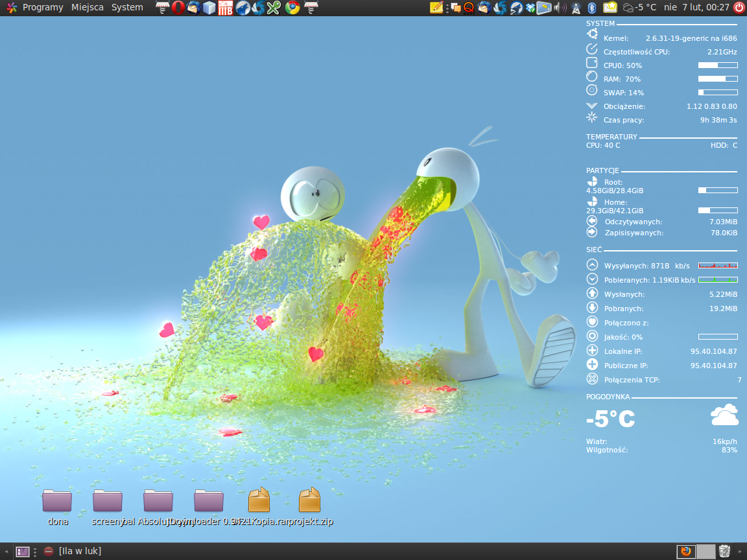This screenshot has height=560, width=747.
Task: Hide the bottom panel using its right arrow
Action: click(x=741, y=552)
